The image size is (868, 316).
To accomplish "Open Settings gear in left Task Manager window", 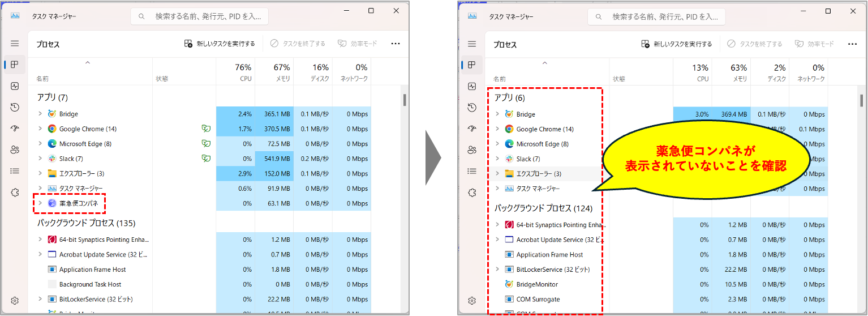I will click(x=15, y=301).
